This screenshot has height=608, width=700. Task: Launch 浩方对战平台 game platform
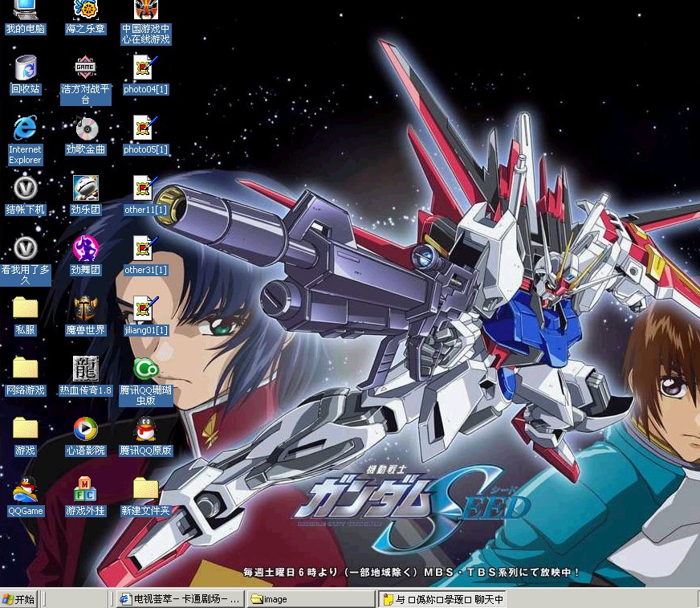coord(85,67)
